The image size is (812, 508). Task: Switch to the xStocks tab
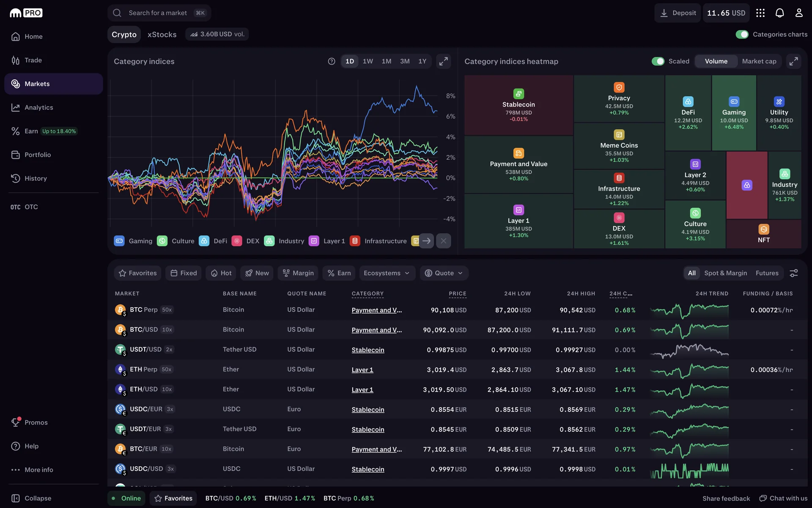162,34
